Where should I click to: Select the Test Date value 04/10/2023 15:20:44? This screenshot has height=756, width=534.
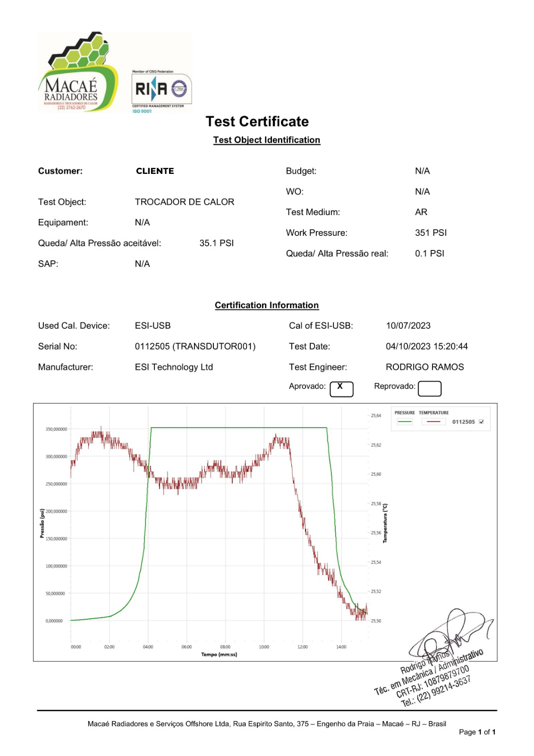coord(426,346)
